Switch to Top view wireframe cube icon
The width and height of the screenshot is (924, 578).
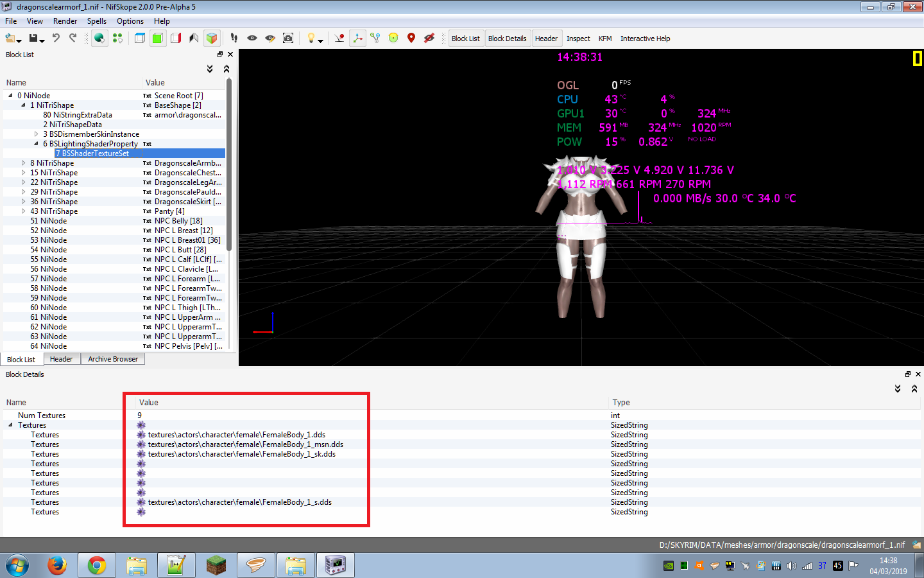pos(139,39)
